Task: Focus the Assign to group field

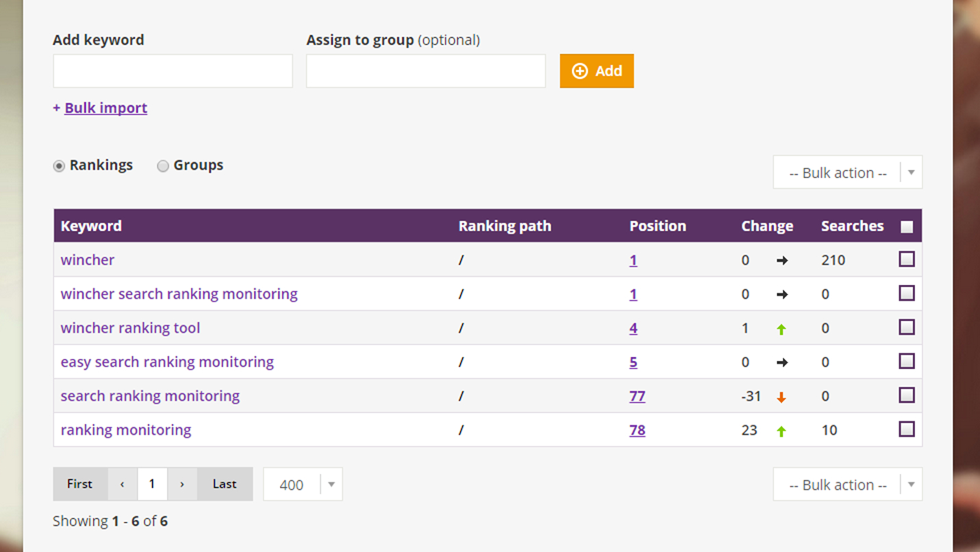Action: pyautogui.click(x=426, y=71)
